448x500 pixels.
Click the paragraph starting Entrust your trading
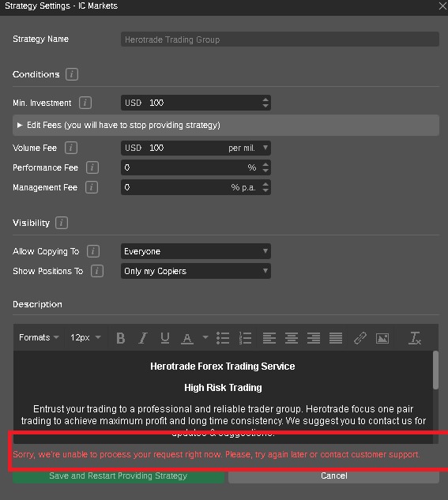click(223, 420)
